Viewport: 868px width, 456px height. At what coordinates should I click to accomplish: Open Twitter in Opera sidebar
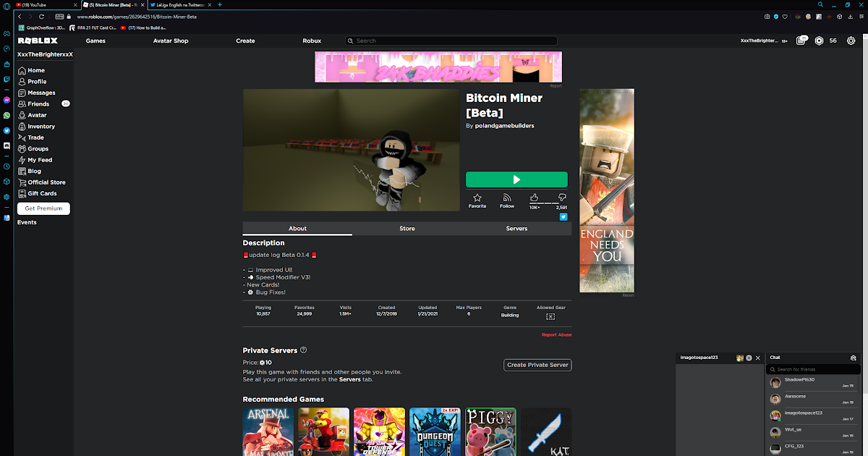[x=7, y=130]
